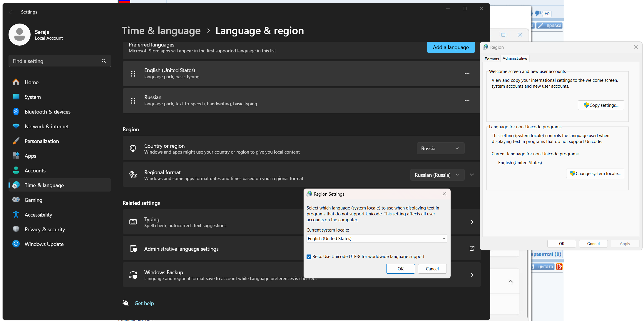Close the Region dialog window

pos(636,47)
